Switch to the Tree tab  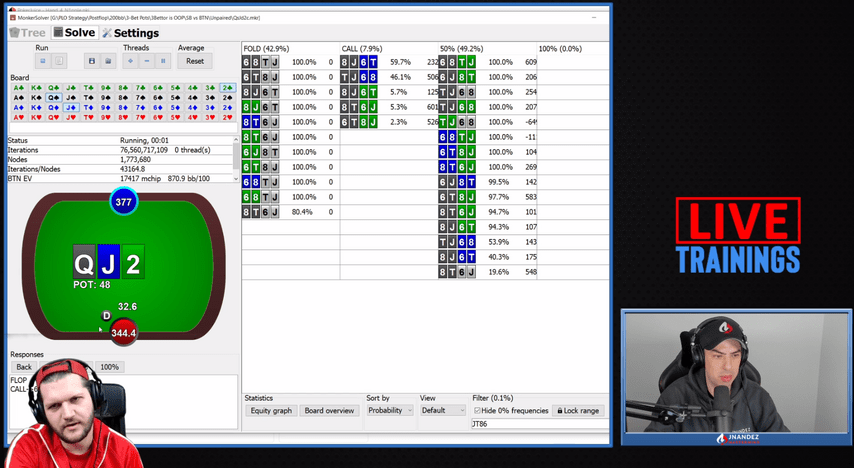pos(28,33)
